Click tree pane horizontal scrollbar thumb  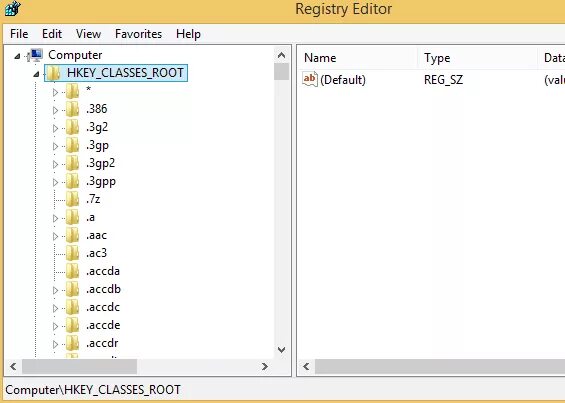79,367
